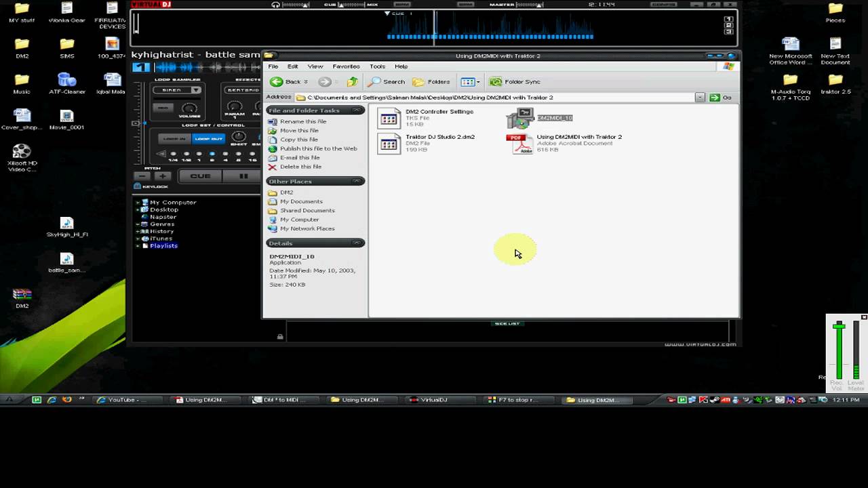Screen dimensions: 868x488
Task: Click Copy this file
Action: tap(299, 140)
